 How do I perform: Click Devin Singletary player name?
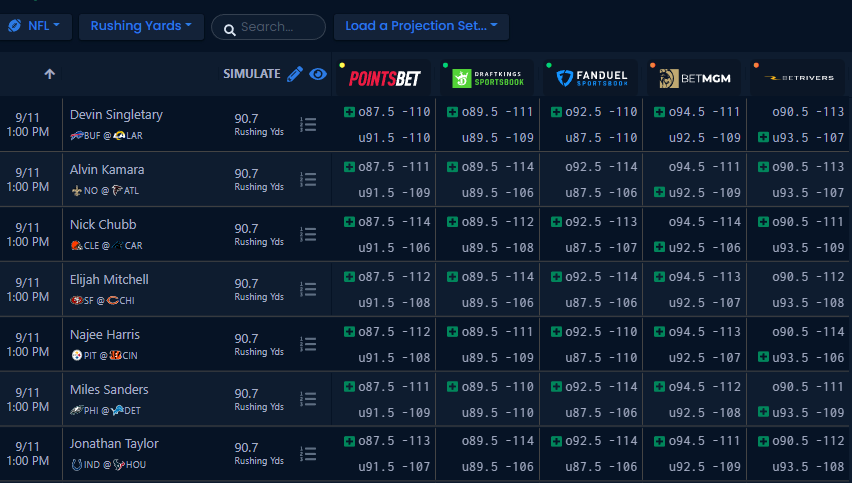point(116,115)
